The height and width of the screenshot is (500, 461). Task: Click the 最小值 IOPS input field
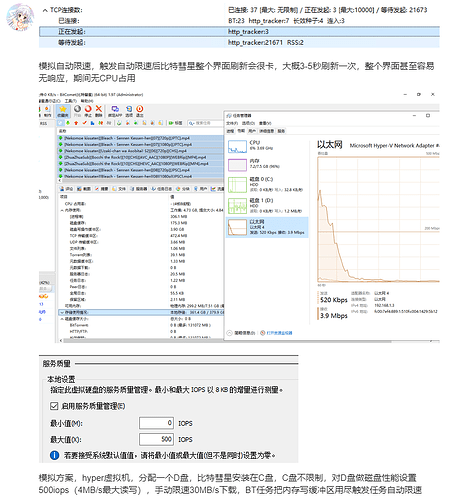click(156, 423)
